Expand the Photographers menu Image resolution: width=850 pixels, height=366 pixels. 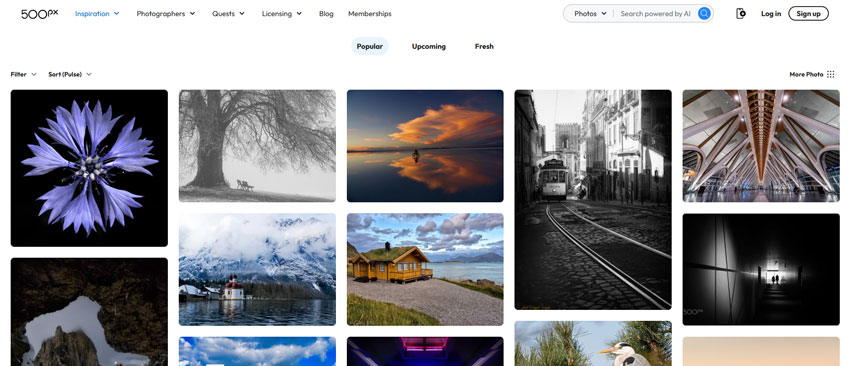click(x=166, y=14)
